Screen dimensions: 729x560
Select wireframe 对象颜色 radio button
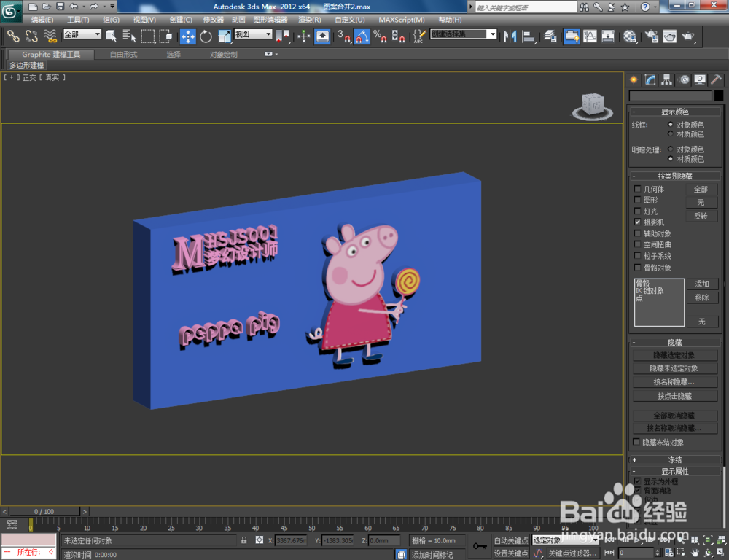(671, 124)
